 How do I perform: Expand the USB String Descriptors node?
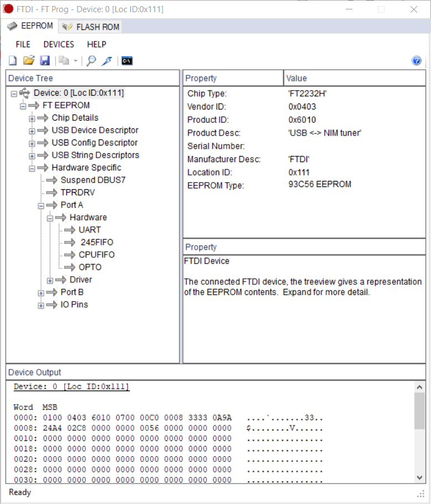(32, 156)
